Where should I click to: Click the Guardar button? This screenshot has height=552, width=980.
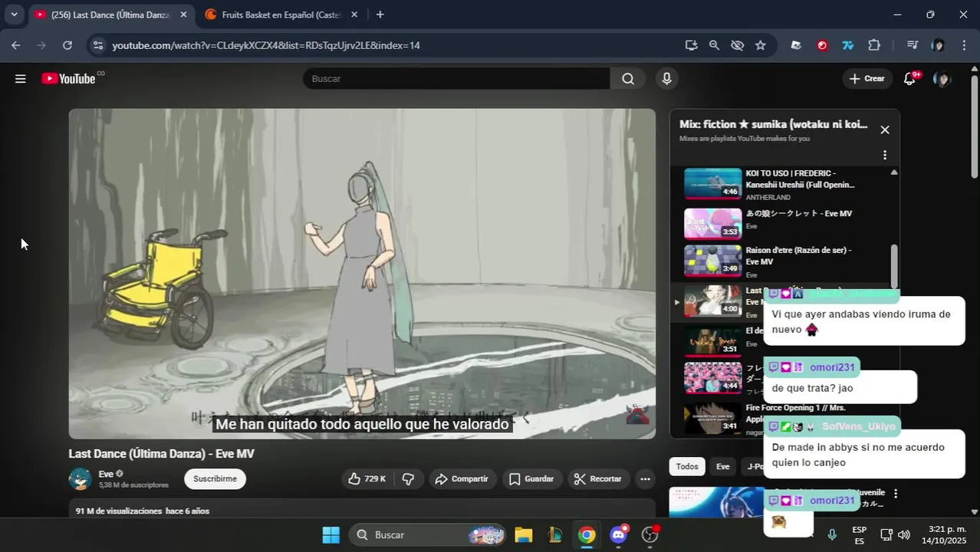(531, 478)
